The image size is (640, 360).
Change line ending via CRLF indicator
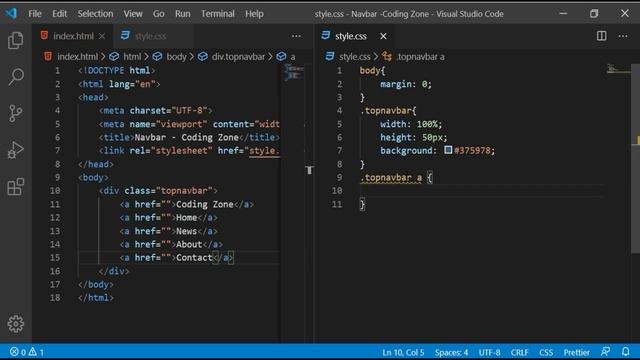(519, 352)
